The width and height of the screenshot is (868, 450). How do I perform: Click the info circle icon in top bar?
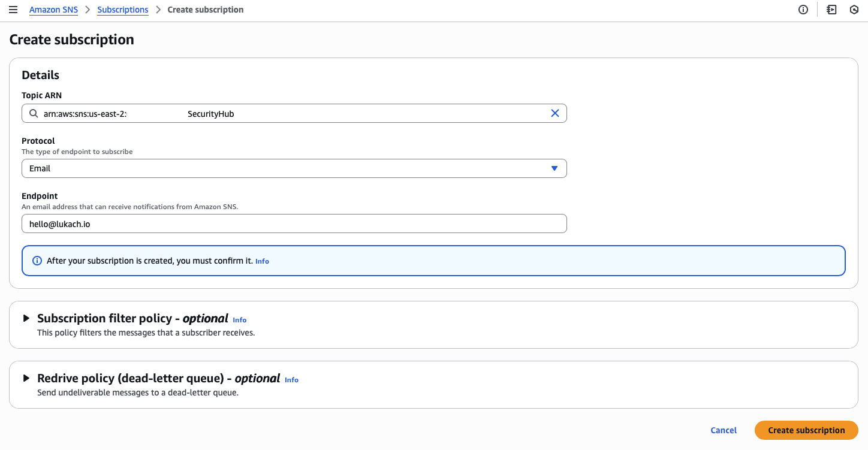[x=803, y=10]
